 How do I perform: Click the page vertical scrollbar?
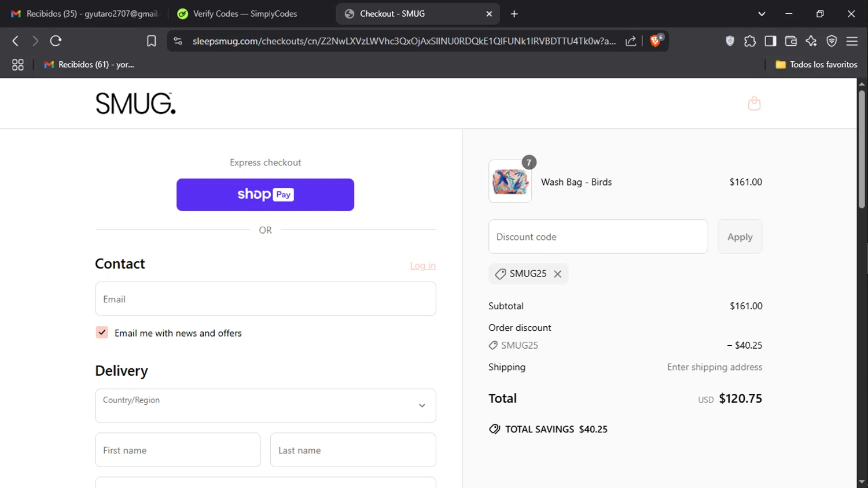pos(862,149)
